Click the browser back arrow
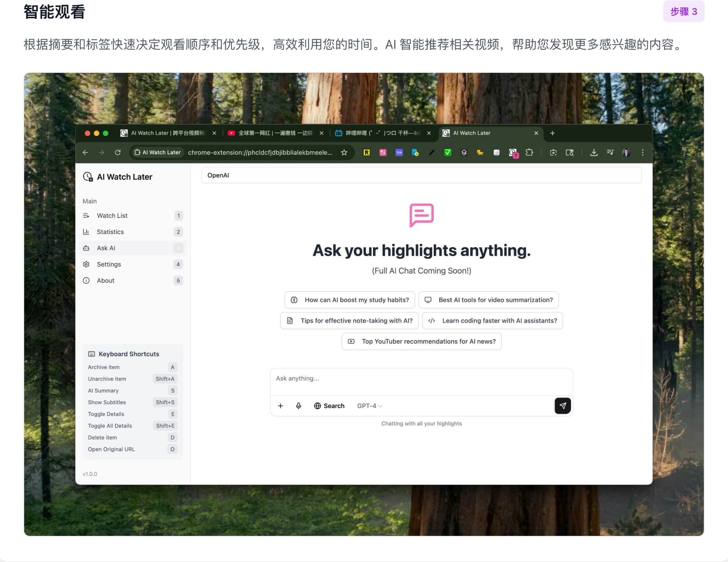Image resolution: width=728 pixels, height=562 pixels. tap(85, 152)
